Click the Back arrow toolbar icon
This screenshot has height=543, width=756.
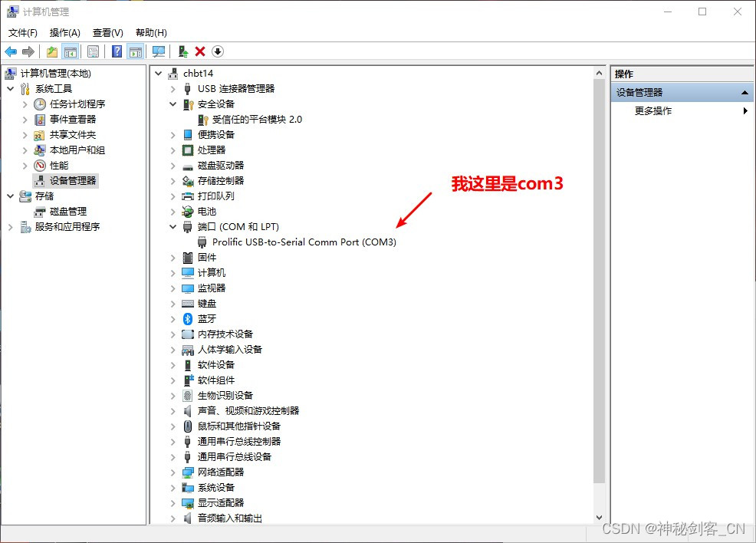click(x=11, y=51)
